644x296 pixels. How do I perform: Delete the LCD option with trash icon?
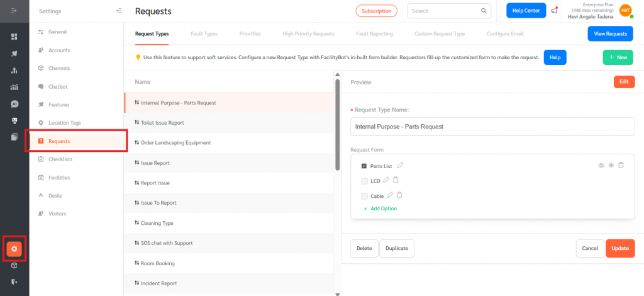pyautogui.click(x=396, y=180)
